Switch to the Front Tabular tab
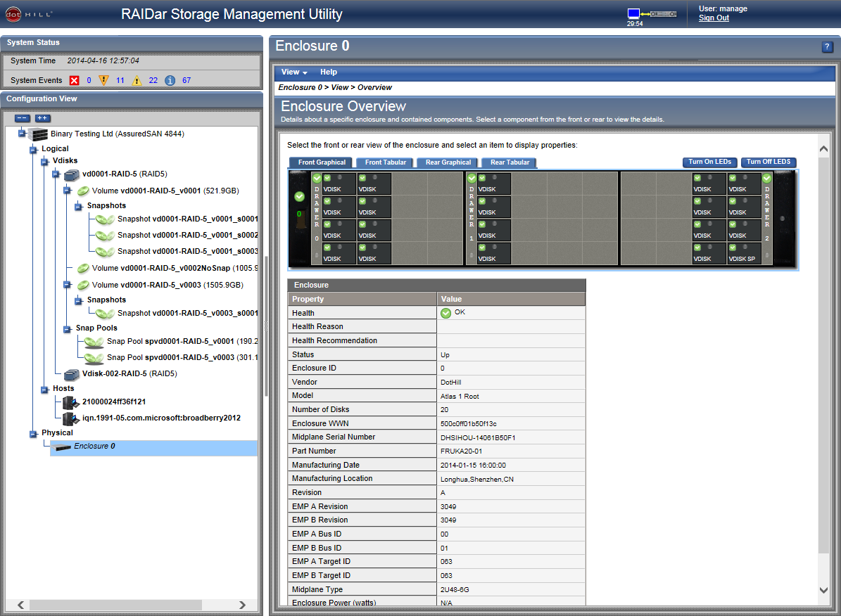The image size is (841, 616). click(x=385, y=162)
